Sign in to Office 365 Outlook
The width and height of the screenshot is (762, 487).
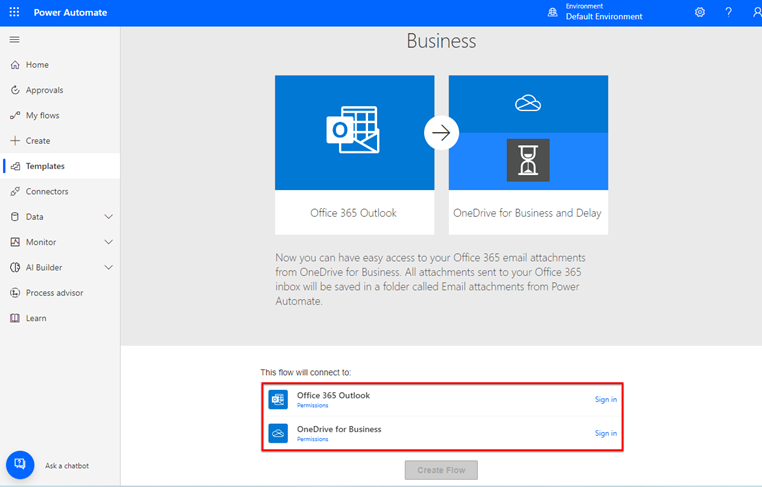tap(606, 400)
